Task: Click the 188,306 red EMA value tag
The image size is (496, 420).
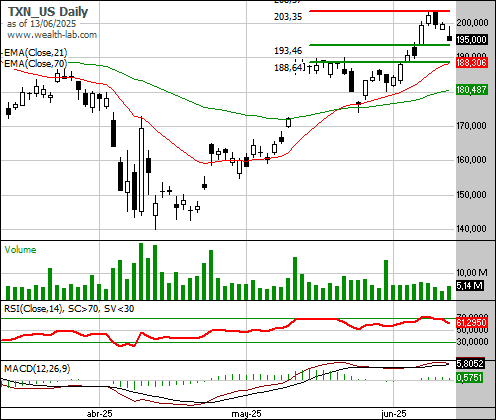Action: pyautogui.click(x=472, y=63)
